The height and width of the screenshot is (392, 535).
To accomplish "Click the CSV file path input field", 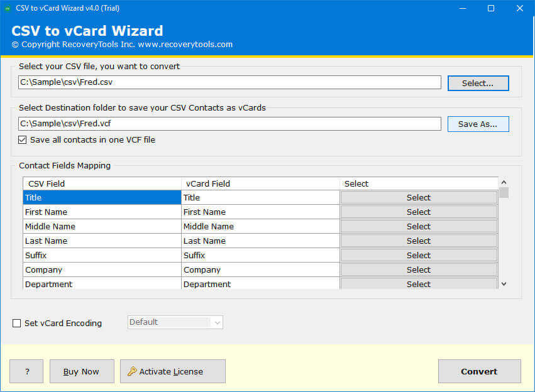I will (x=229, y=82).
